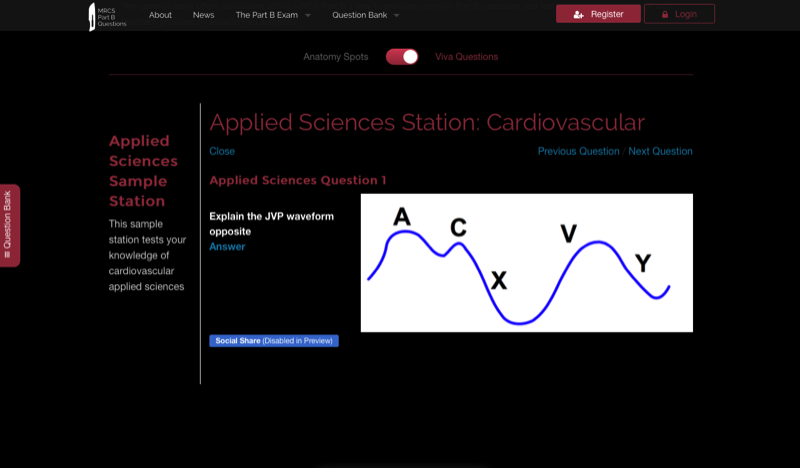The width and height of the screenshot is (800, 468).
Task: Expand the Question Bank navigation dropdown
Action: [x=365, y=15]
